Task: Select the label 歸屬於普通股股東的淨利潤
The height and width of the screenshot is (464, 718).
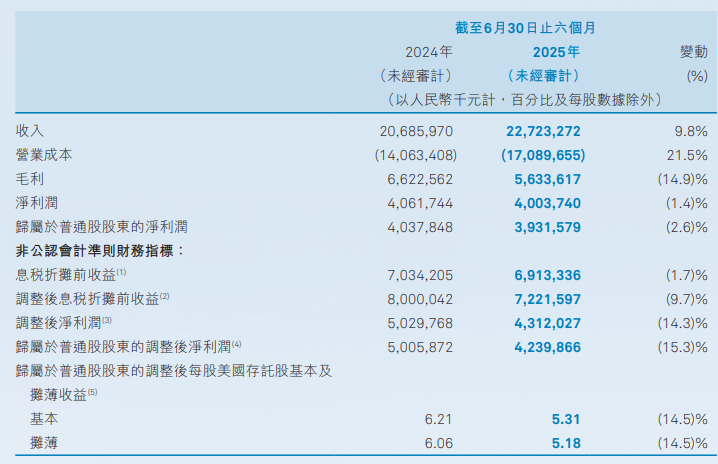Action: pos(102,227)
